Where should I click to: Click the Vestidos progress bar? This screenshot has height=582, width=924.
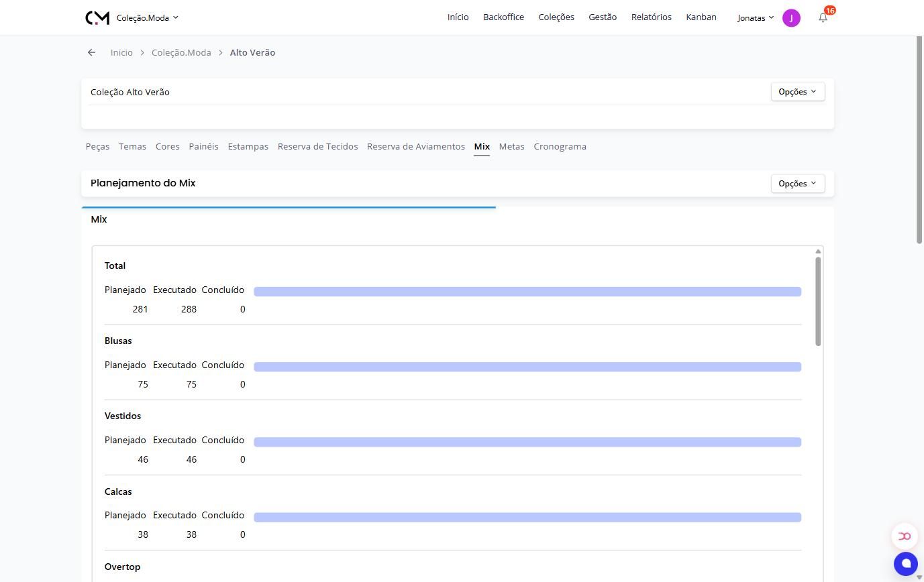(527, 442)
